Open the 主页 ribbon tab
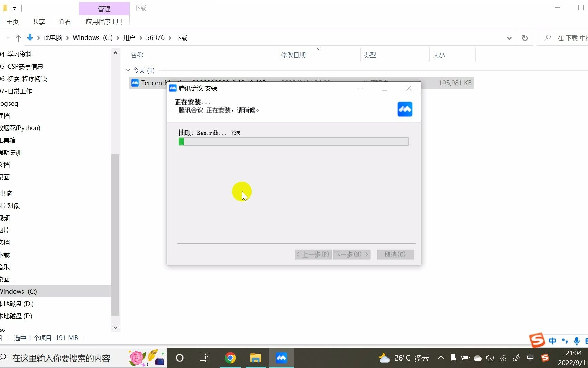The image size is (588, 368). click(x=13, y=21)
